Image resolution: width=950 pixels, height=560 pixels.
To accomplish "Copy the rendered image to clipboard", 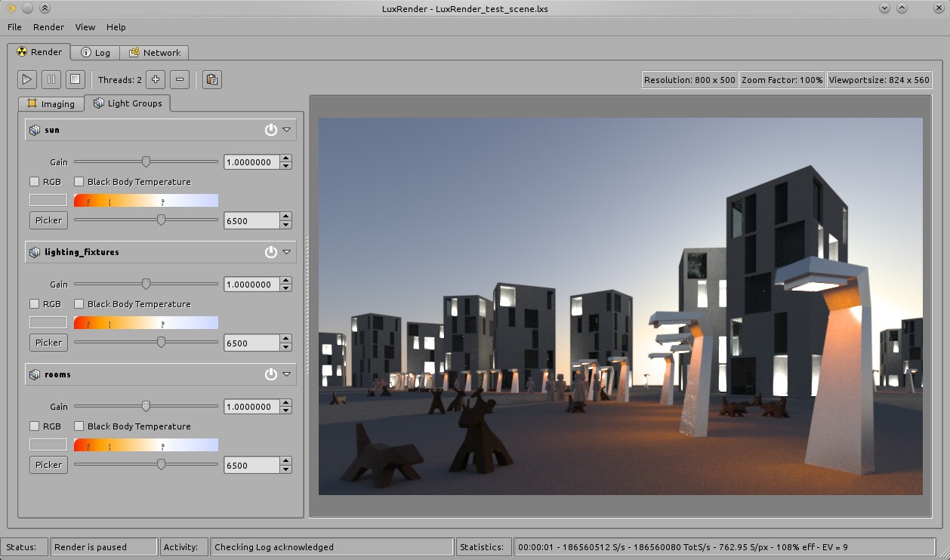I will point(211,78).
